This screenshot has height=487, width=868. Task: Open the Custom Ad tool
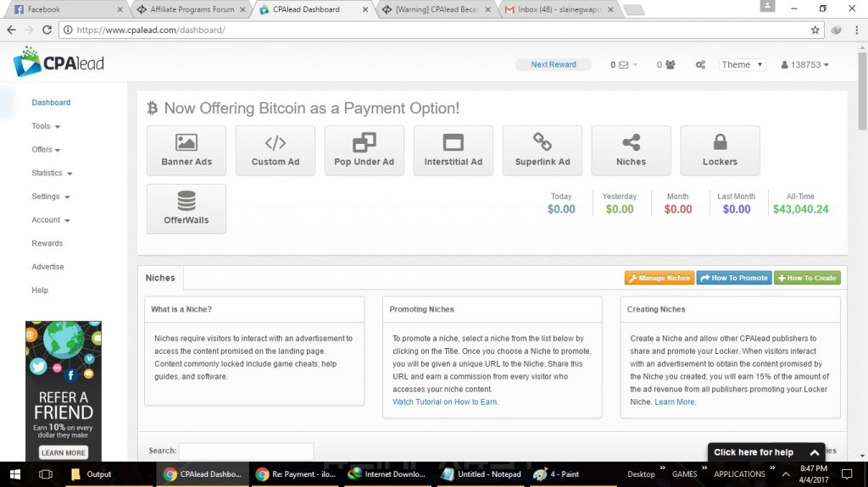(275, 151)
